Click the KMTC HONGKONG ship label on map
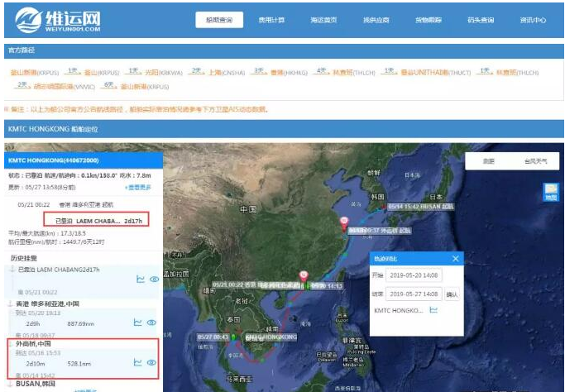565x392 pixels. tap(271, 337)
